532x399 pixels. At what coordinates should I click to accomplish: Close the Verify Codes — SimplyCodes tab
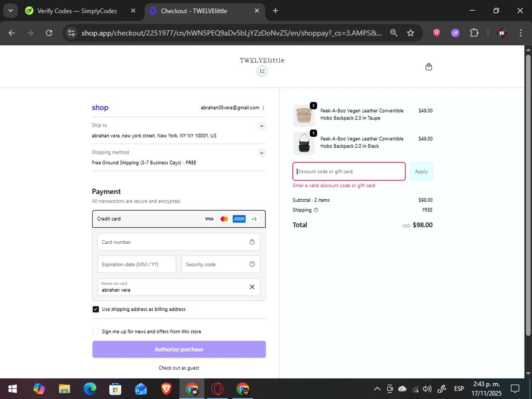133,11
